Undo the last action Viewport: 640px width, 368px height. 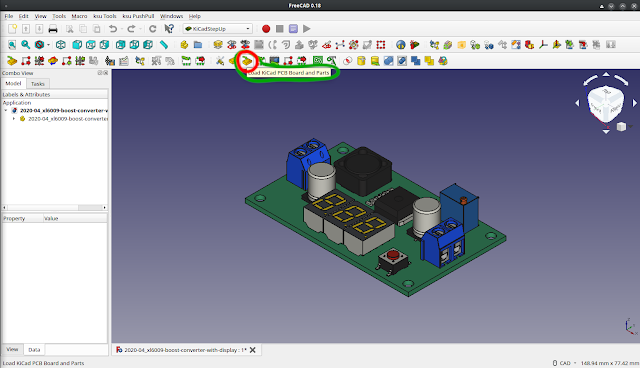(113, 29)
